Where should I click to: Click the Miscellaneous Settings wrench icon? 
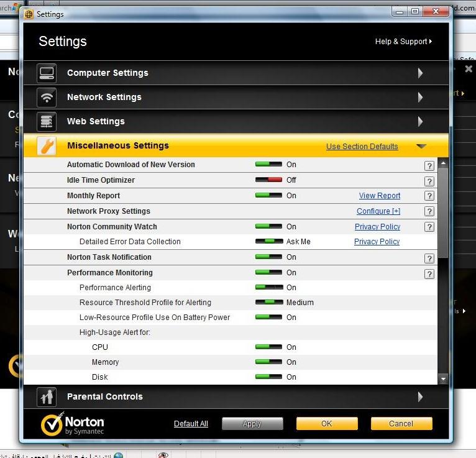pyautogui.click(x=47, y=145)
